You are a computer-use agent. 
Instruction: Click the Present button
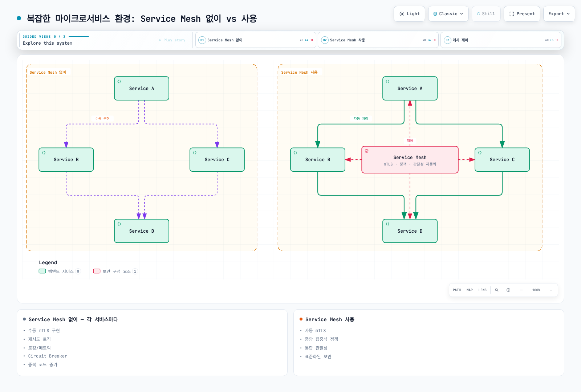coord(522,14)
